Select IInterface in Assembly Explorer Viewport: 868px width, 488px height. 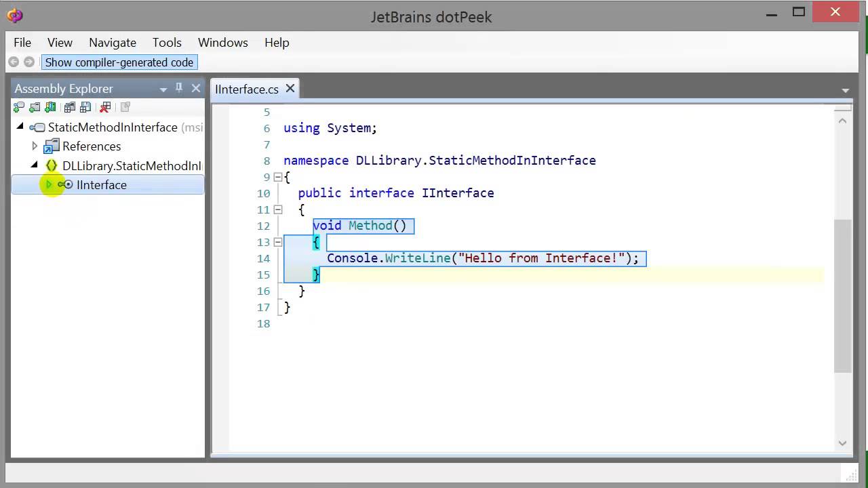(102, 184)
